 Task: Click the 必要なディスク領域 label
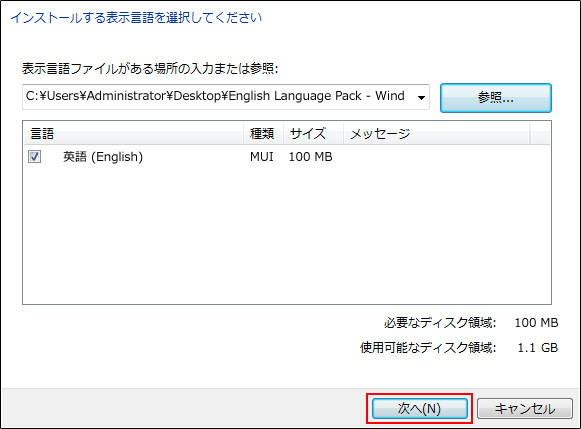(440, 323)
